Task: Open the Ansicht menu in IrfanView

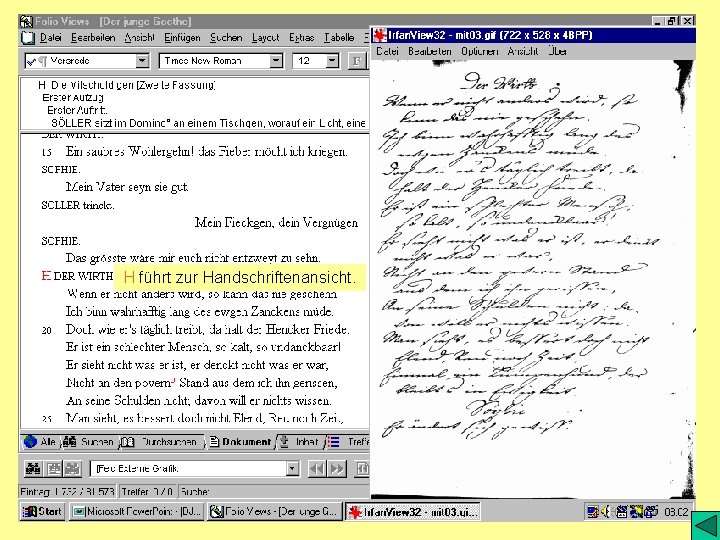Action: (x=523, y=51)
